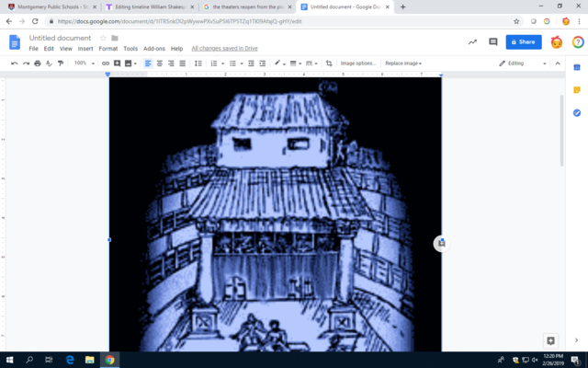Run spell check with the spelling icon
Screen dimensions: 588x368
point(49,63)
